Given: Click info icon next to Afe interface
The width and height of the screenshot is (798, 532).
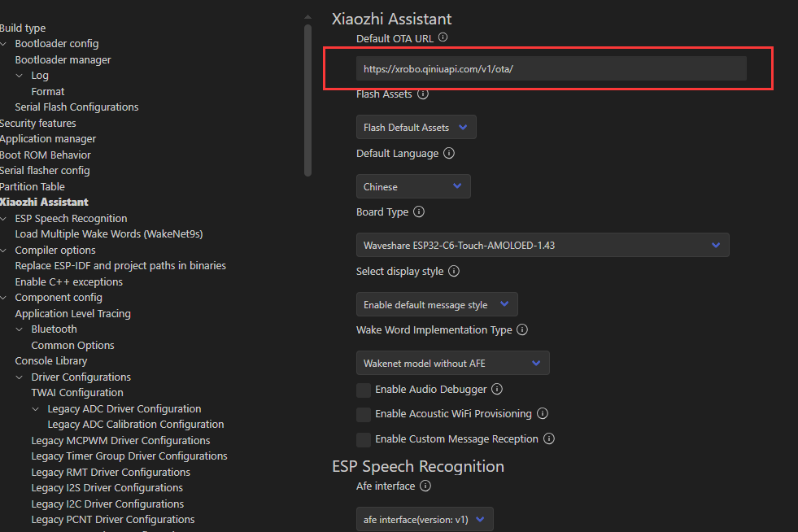Looking at the screenshot, I should [x=425, y=486].
